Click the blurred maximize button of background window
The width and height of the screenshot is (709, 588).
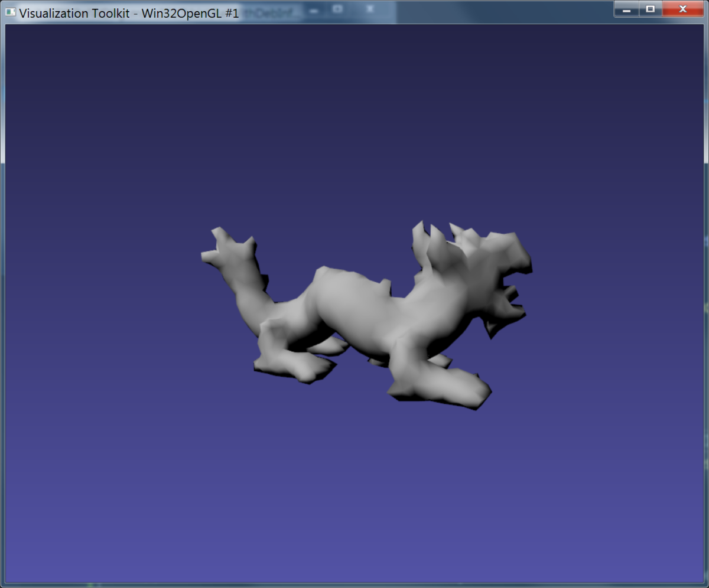pos(337,9)
